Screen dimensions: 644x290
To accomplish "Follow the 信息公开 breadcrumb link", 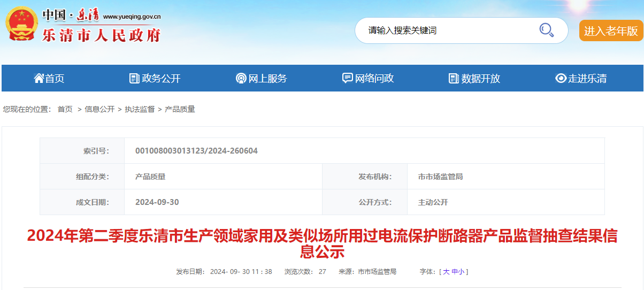I will pos(99,109).
